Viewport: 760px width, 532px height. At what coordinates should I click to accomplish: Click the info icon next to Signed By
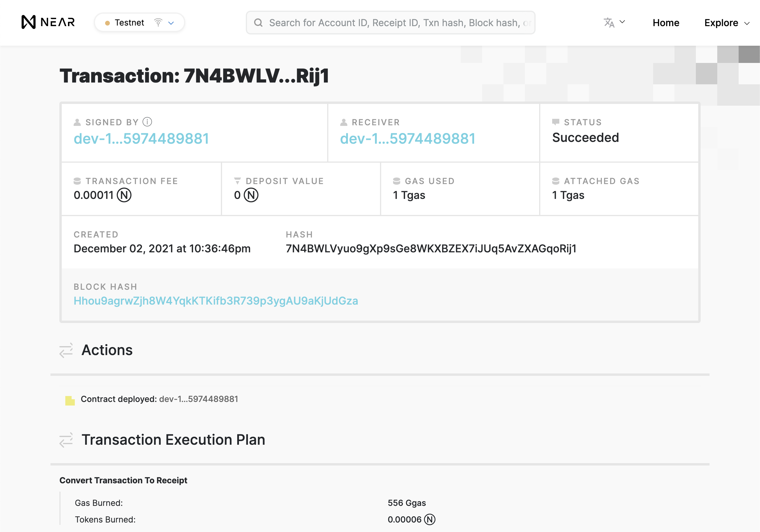point(147,122)
